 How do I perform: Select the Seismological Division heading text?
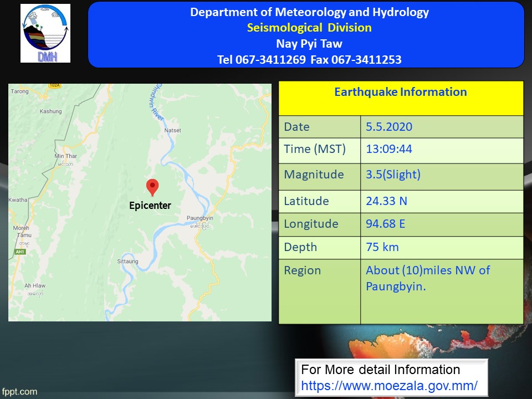click(309, 28)
